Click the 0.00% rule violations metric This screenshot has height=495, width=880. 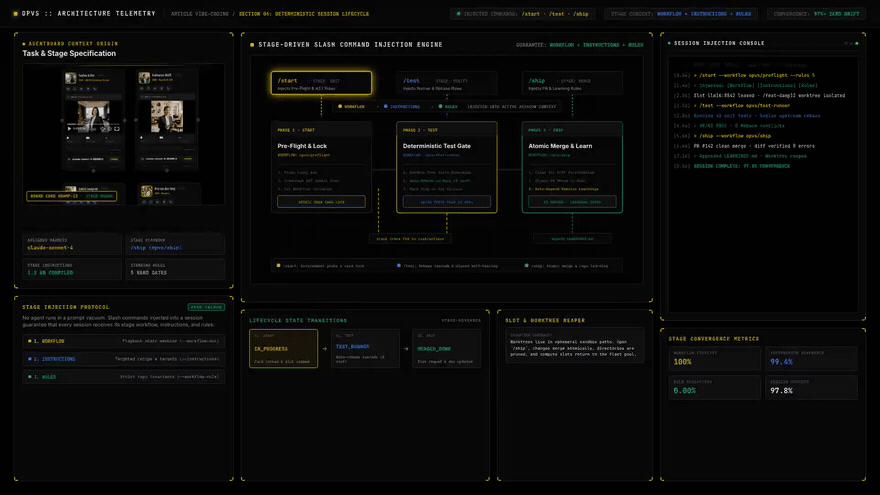[x=714, y=387]
